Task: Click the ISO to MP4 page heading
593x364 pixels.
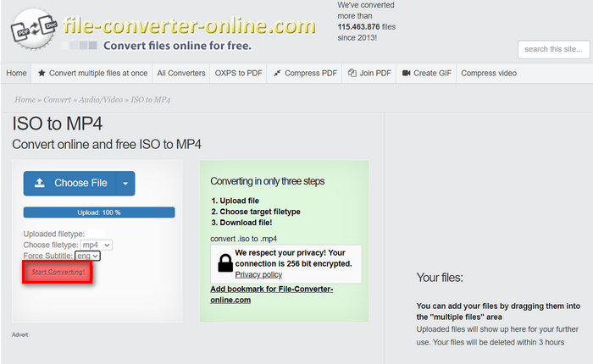Action: [x=57, y=124]
